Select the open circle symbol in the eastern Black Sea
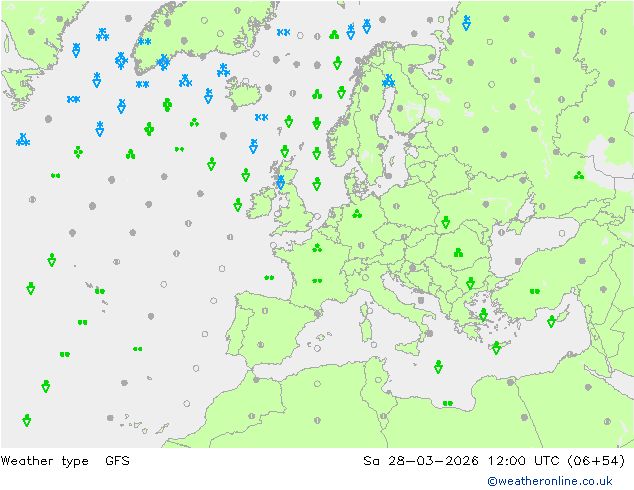Viewport: 634px width, 490px height. [x=562, y=233]
